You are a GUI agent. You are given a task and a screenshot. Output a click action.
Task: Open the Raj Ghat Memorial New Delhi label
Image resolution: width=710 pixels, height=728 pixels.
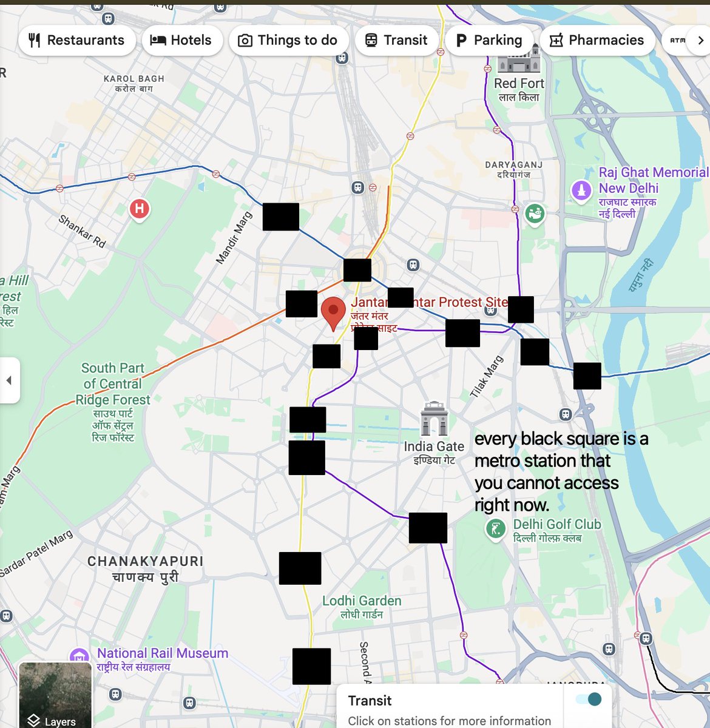tap(653, 194)
